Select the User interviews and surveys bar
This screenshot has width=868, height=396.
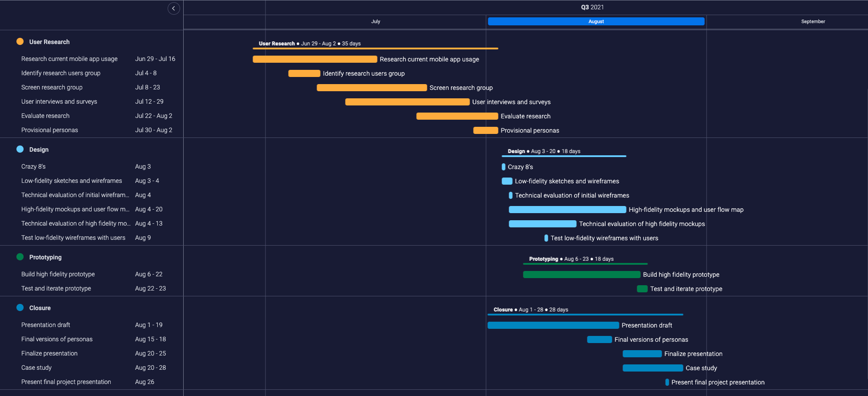tap(407, 102)
